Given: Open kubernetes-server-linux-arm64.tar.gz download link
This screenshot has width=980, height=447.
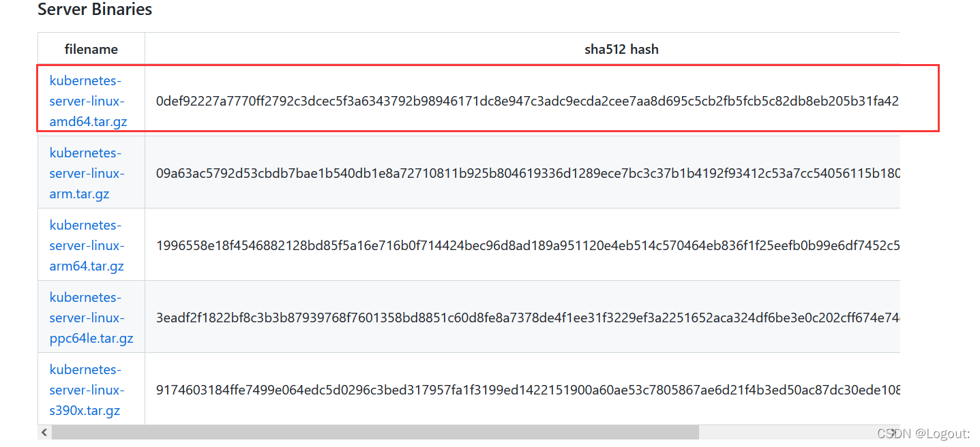Looking at the screenshot, I should click(87, 246).
